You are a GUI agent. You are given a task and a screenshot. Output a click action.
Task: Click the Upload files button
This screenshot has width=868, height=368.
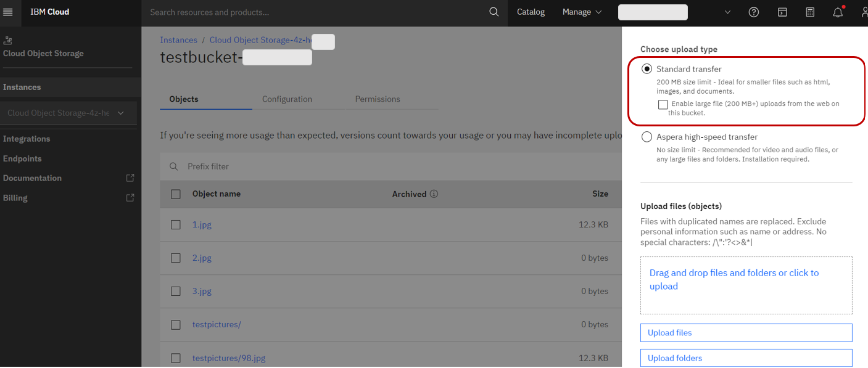click(746, 333)
